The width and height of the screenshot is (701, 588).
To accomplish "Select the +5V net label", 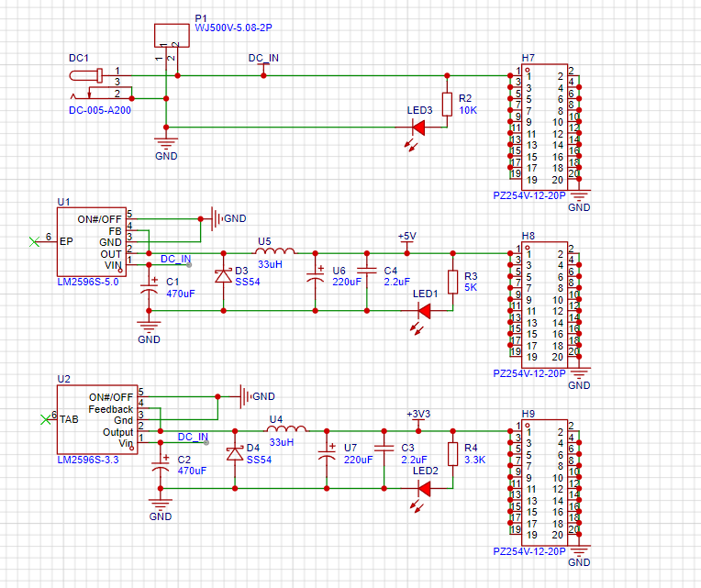I will 407,237.
